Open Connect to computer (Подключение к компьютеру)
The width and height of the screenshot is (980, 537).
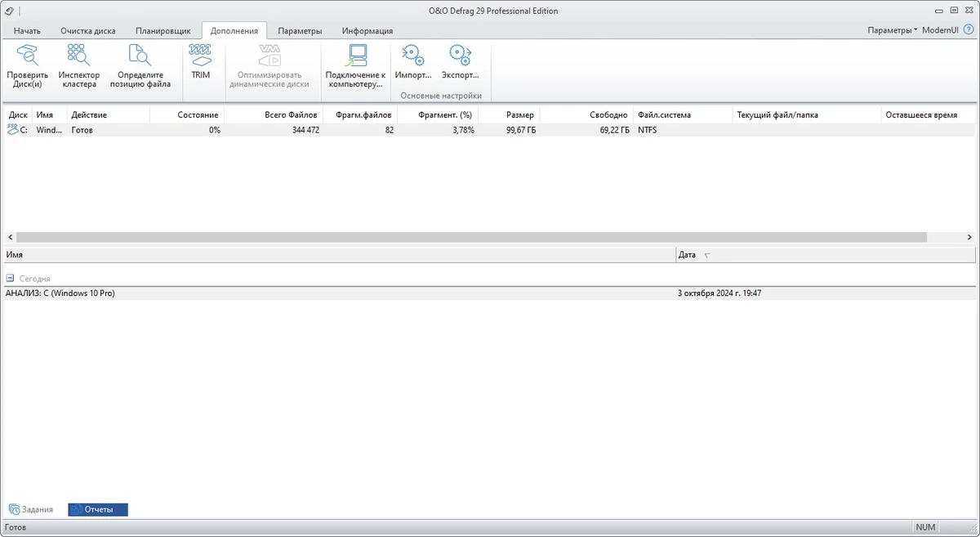click(x=355, y=66)
